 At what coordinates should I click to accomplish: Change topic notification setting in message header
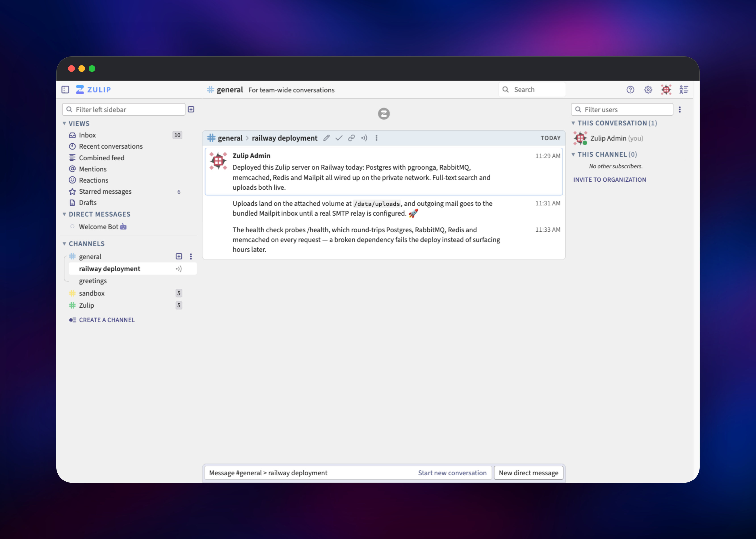(364, 138)
